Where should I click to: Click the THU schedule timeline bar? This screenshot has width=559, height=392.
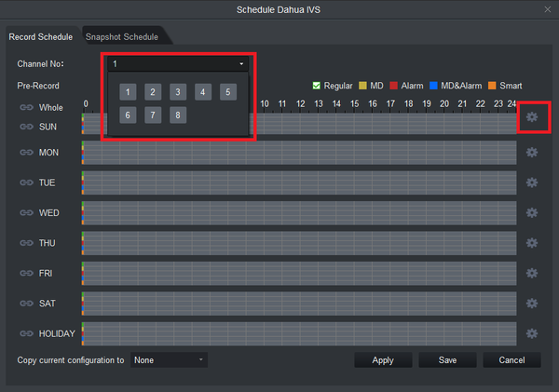click(299, 243)
